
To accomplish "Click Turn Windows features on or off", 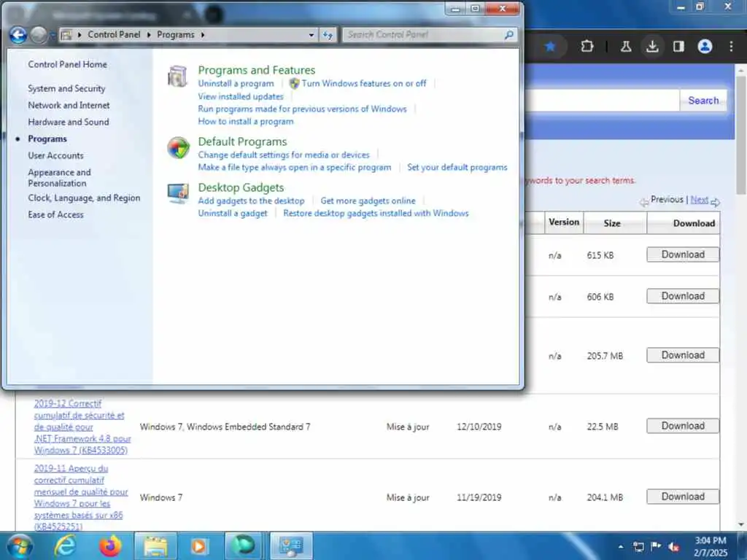I will [364, 83].
